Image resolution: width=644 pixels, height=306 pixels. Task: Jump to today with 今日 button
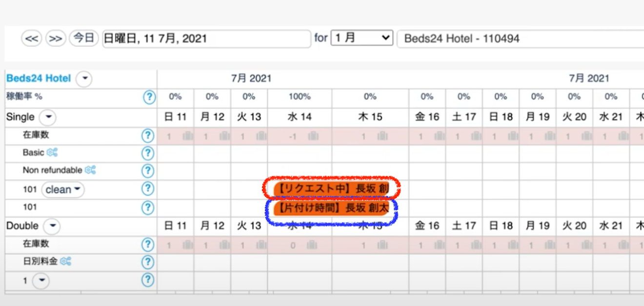pyautogui.click(x=84, y=38)
